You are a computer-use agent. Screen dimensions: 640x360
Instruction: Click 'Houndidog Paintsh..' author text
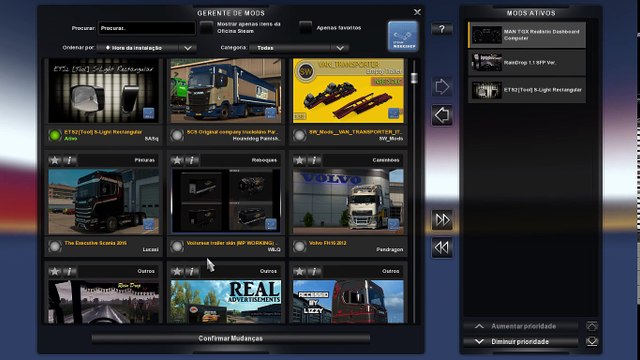(x=256, y=139)
